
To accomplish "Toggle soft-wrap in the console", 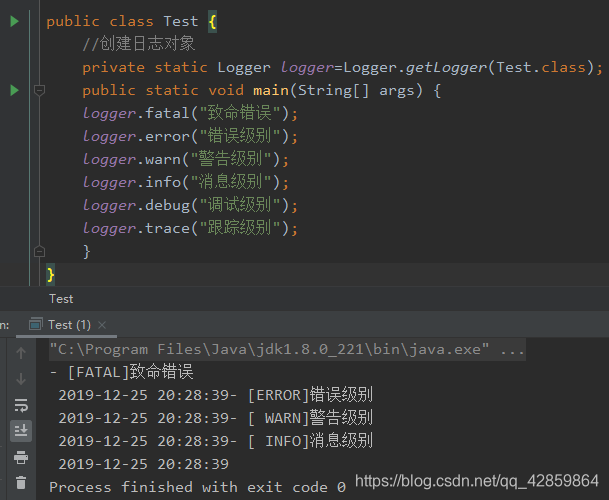I will tap(21, 405).
